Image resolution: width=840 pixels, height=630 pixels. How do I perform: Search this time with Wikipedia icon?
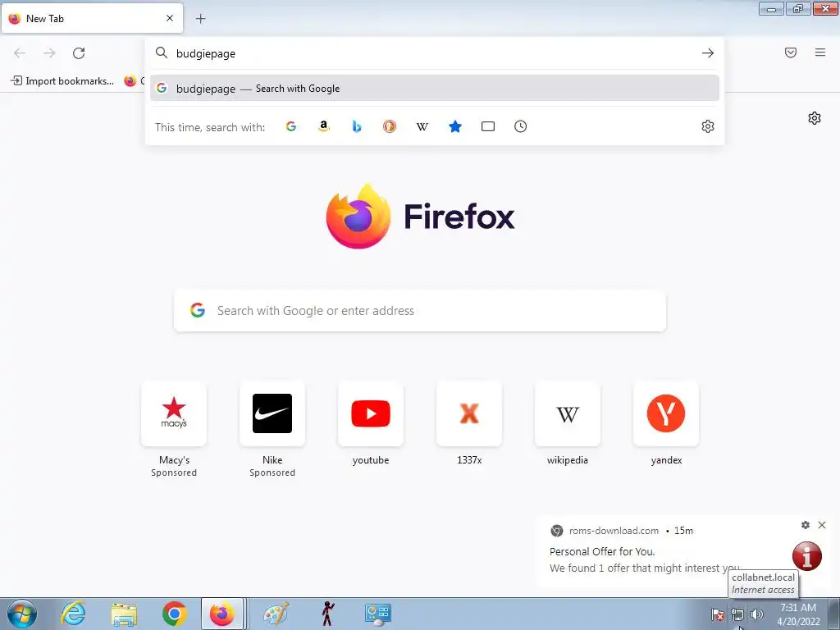(x=422, y=126)
